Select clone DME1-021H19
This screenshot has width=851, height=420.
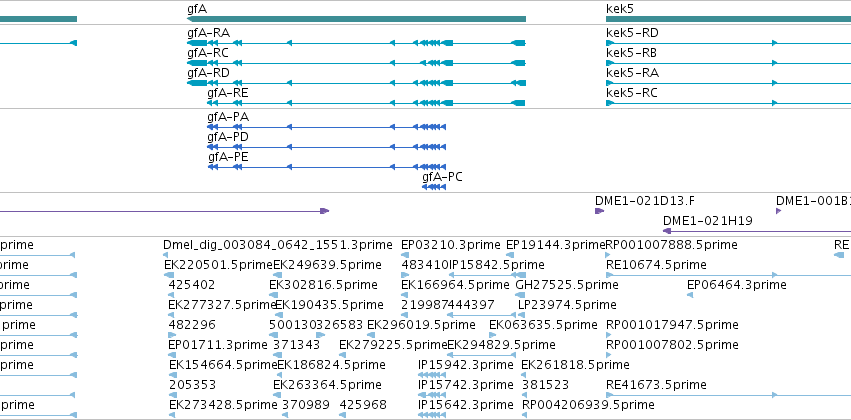pyautogui.click(x=708, y=221)
